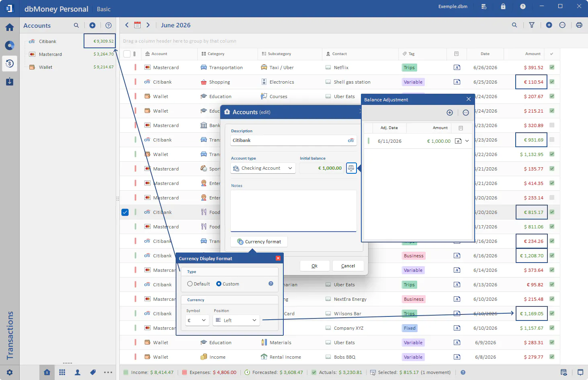Close the Balance Adjustment window

click(x=469, y=99)
